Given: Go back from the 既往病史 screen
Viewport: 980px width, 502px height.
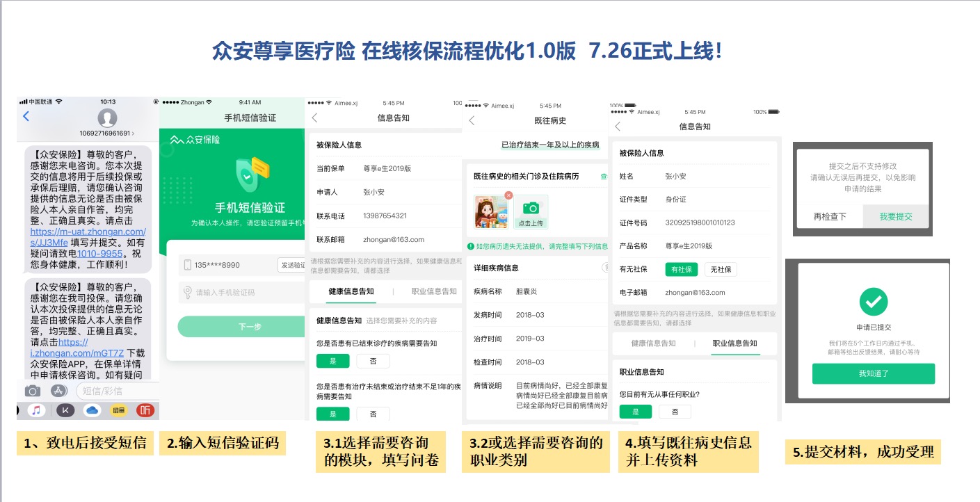Looking at the screenshot, I should pyautogui.click(x=472, y=121).
